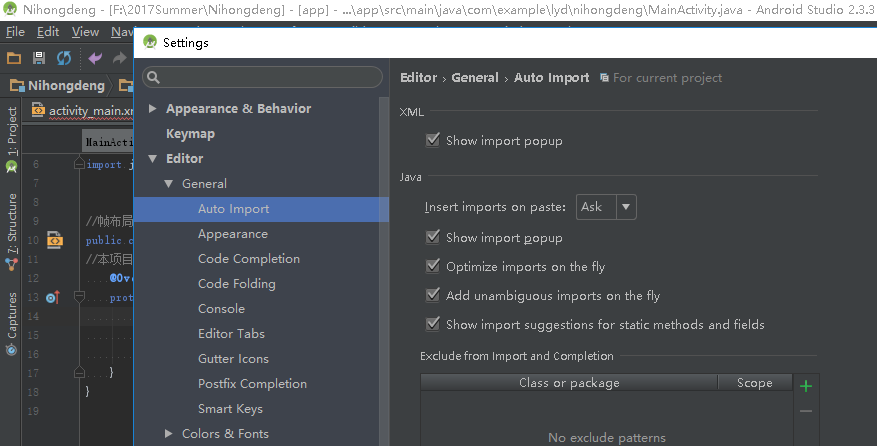The height and width of the screenshot is (446, 877).
Task: Click the MainActivity class breadcrumb in editor
Action: [109, 142]
